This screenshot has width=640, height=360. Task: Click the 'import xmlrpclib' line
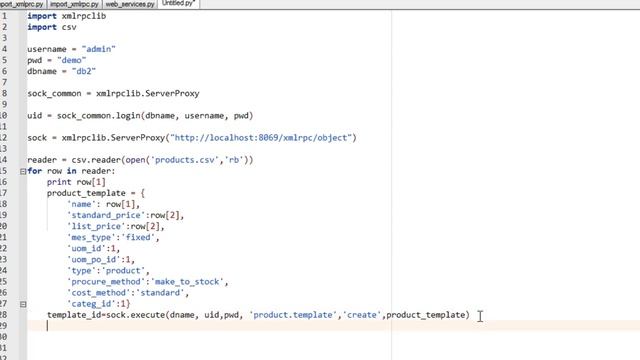pos(67,16)
